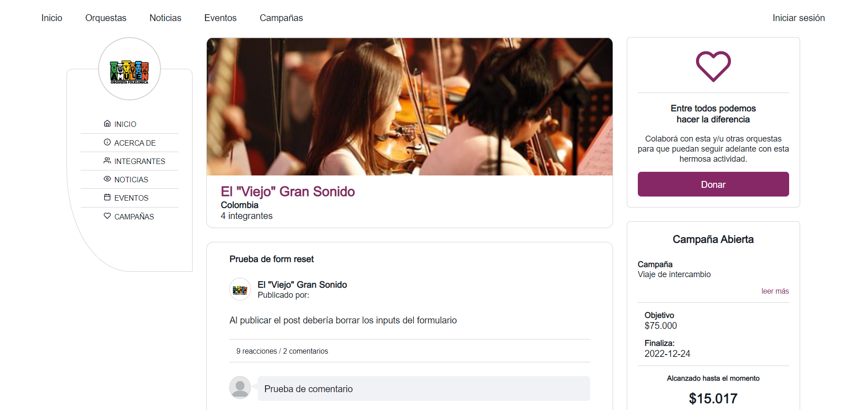Click the calendar icon beside EVENTOS
This screenshot has height=410, width=868.
107,197
